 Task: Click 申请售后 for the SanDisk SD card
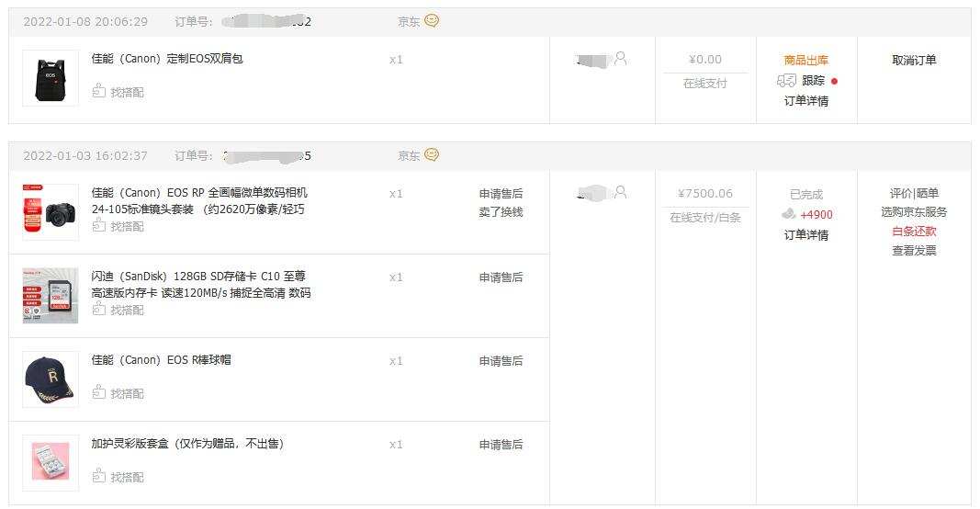(x=501, y=277)
